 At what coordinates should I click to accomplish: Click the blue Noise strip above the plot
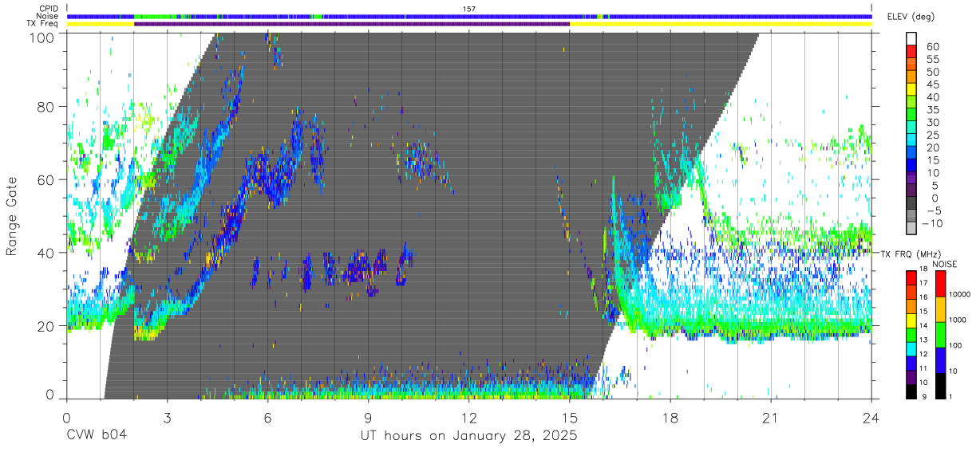(469, 16)
